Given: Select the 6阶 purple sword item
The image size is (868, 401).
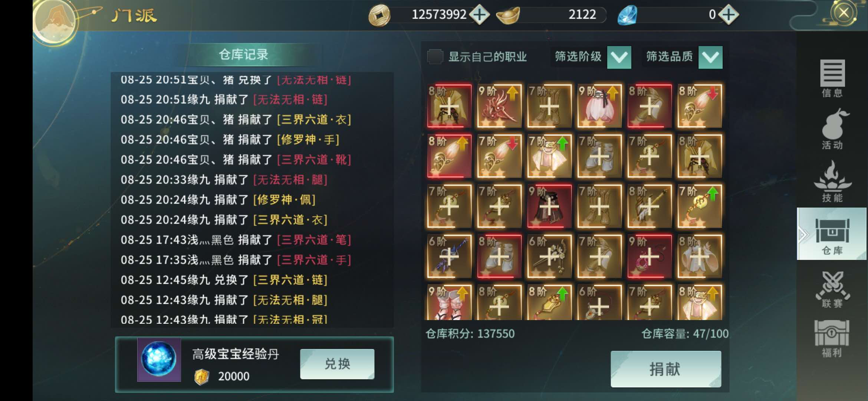Looking at the screenshot, I should click(x=449, y=256).
